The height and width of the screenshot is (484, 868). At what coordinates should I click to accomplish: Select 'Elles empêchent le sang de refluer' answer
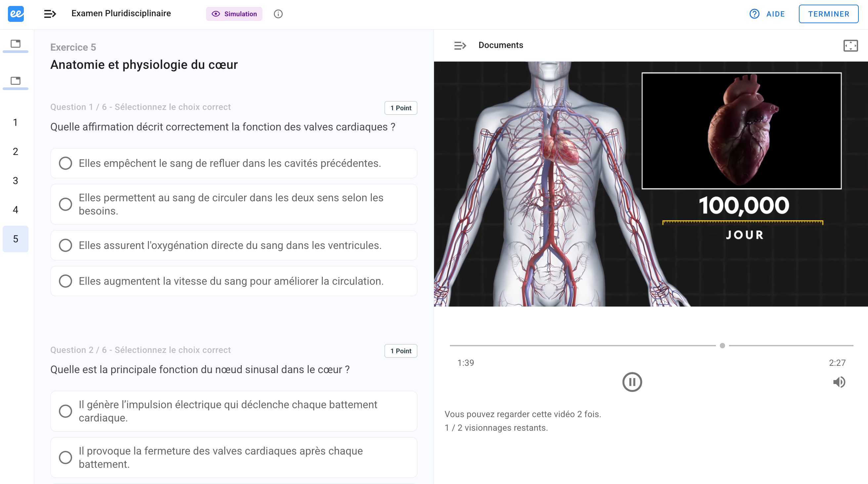point(234,163)
